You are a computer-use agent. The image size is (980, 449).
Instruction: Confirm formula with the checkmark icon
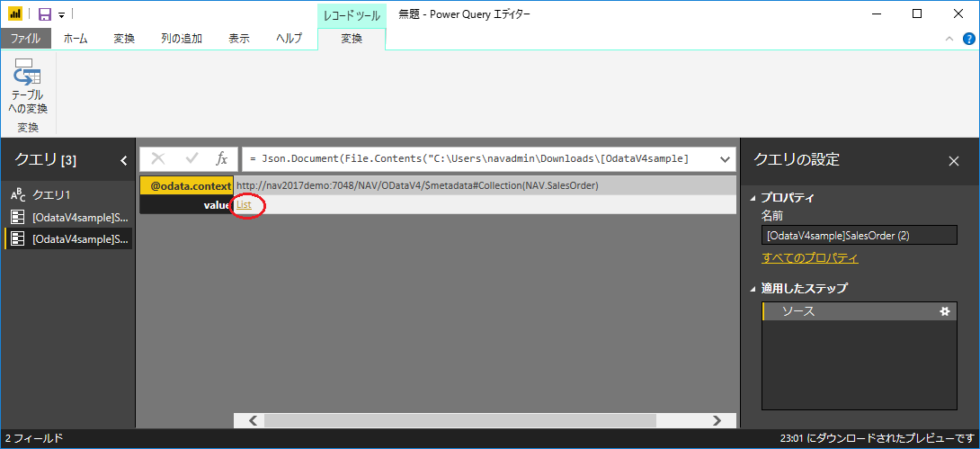click(x=192, y=159)
